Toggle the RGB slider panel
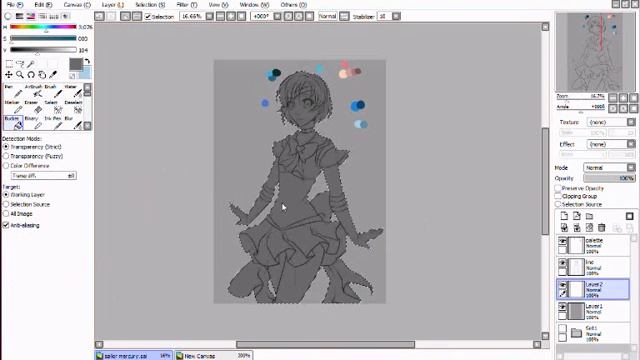Screen dimensions: 640x360 pos(19,16)
